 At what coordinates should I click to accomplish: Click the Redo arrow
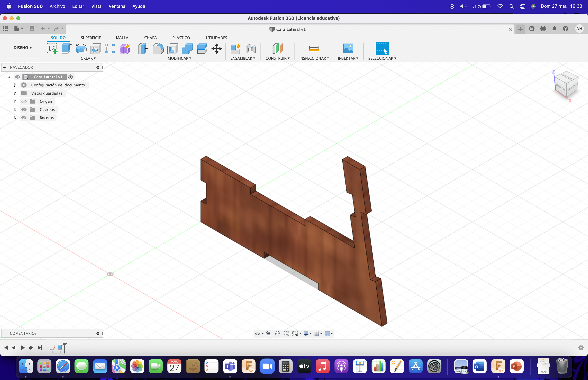pyautogui.click(x=56, y=29)
